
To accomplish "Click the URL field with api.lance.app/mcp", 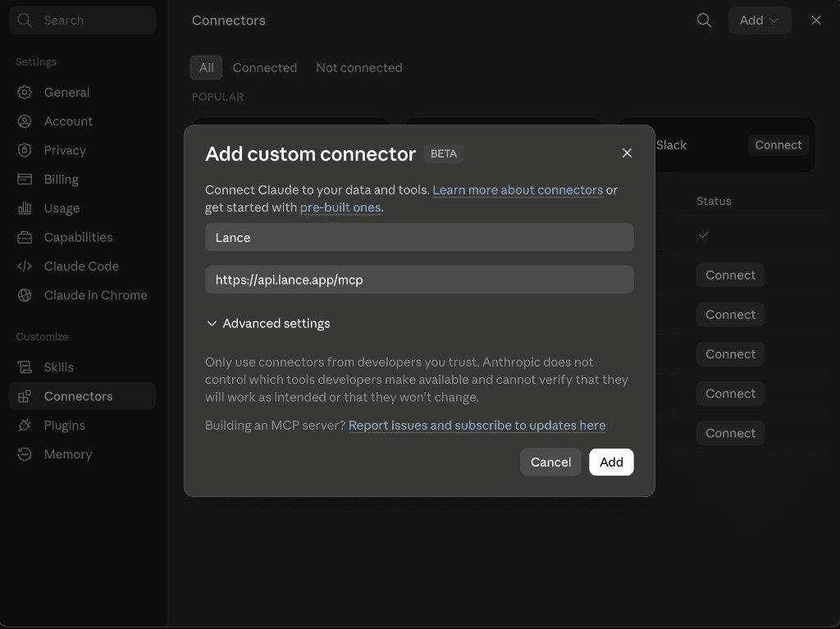I will pyautogui.click(x=419, y=280).
